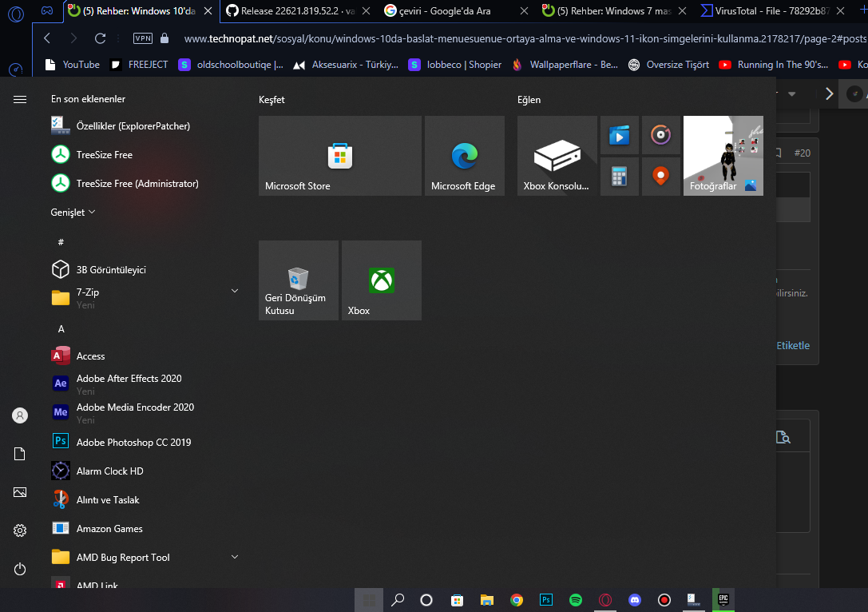Open Özellikler (ExplorerPatcher) from recent list
The height and width of the screenshot is (612, 868).
[144, 125]
